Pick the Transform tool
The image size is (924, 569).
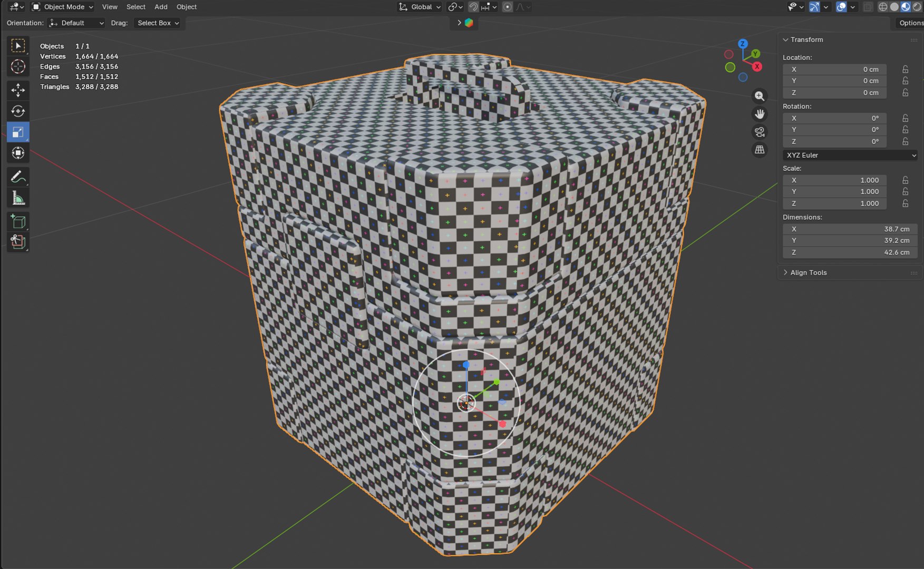tap(18, 153)
